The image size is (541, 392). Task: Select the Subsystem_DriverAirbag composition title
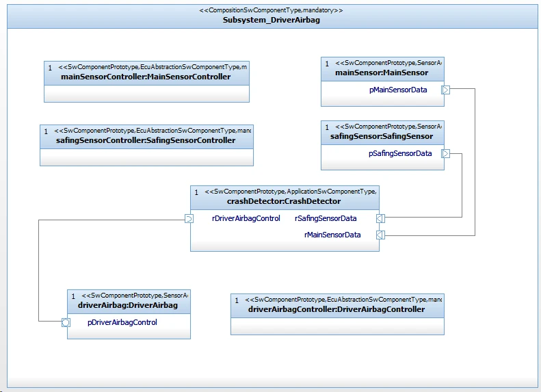(x=272, y=20)
